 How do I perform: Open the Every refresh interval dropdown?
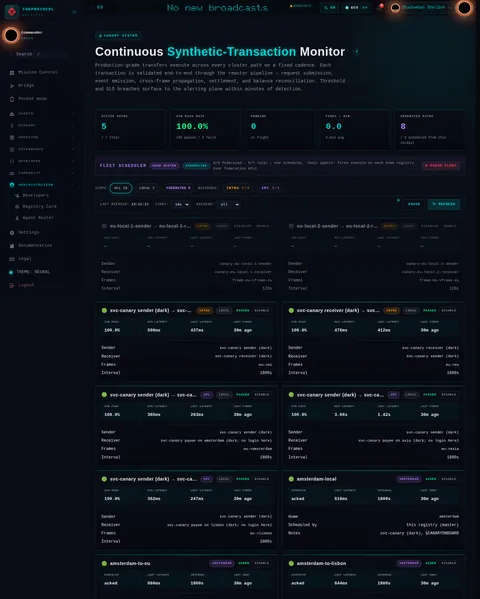pos(182,204)
